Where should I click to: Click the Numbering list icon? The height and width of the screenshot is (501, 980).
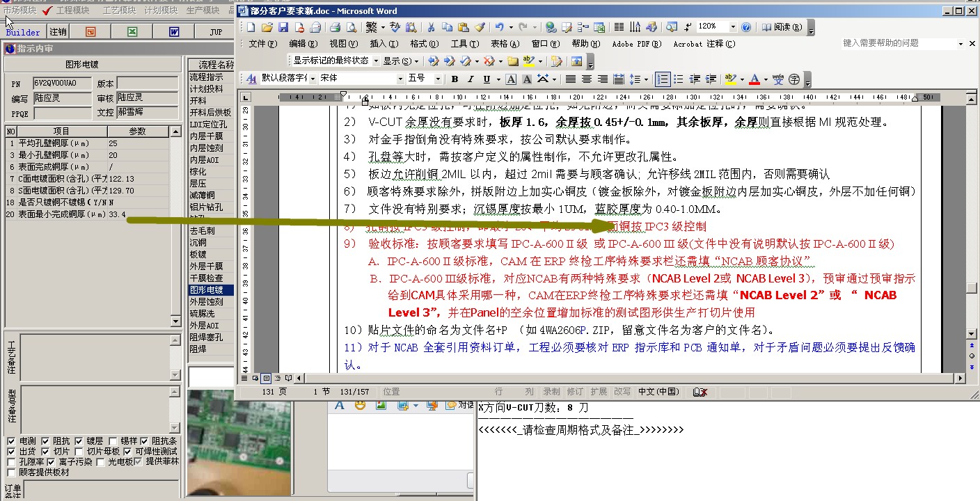point(663,79)
